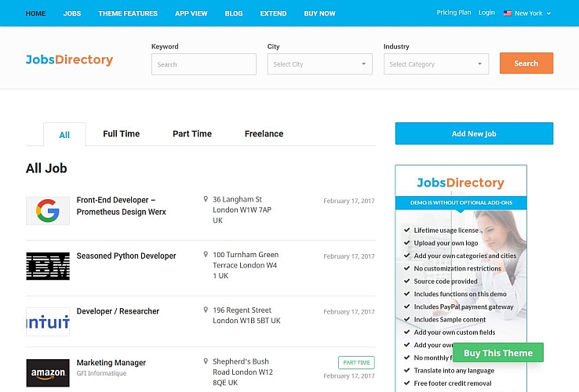Click the location pin beside 196 Regent Street
Viewport: 579px width, 392px height.
click(x=206, y=310)
